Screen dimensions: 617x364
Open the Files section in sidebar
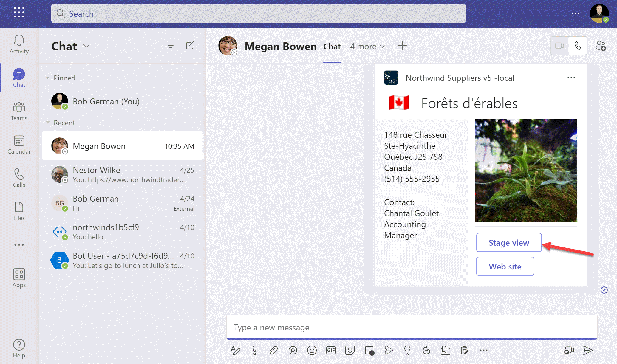pyautogui.click(x=19, y=211)
